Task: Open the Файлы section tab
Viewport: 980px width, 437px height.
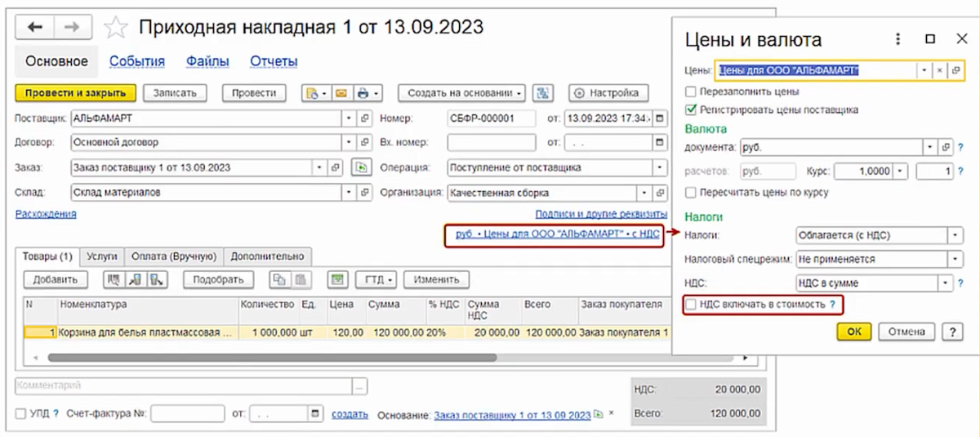Action: 207,61
